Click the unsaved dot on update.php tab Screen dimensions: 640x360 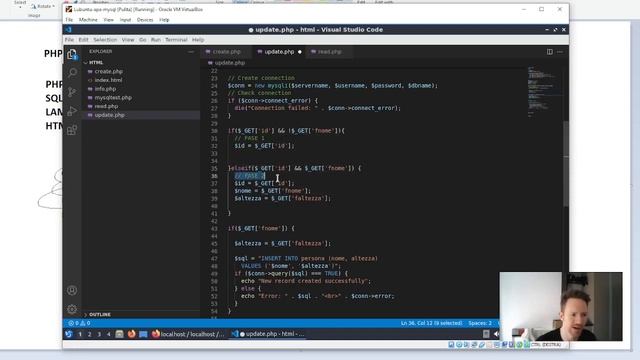(300, 52)
